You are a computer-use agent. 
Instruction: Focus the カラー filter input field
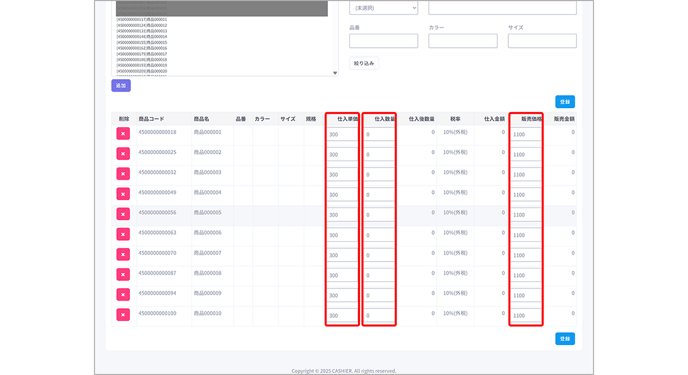(463, 41)
